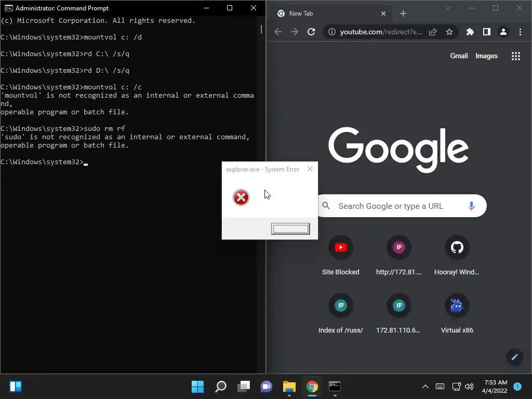The height and width of the screenshot is (399, 532).
Task: Bookmark this tab with the star icon
Action: tap(449, 32)
